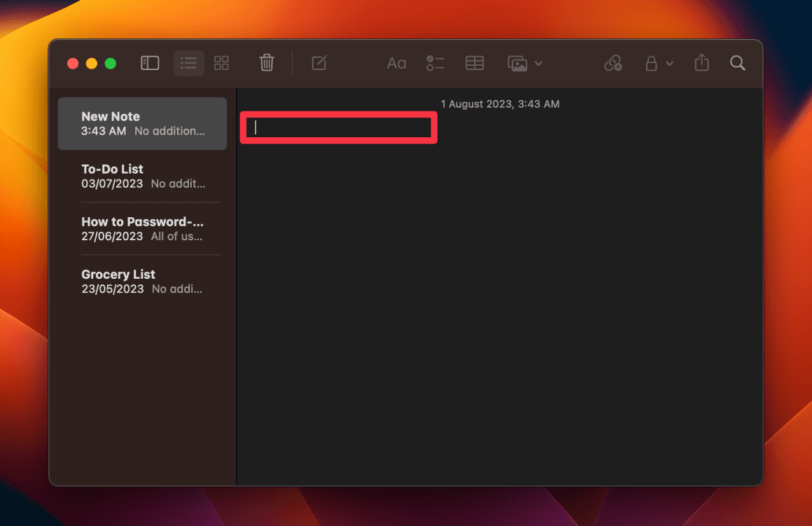
Task: Insert a checklist in the note
Action: [x=435, y=63]
